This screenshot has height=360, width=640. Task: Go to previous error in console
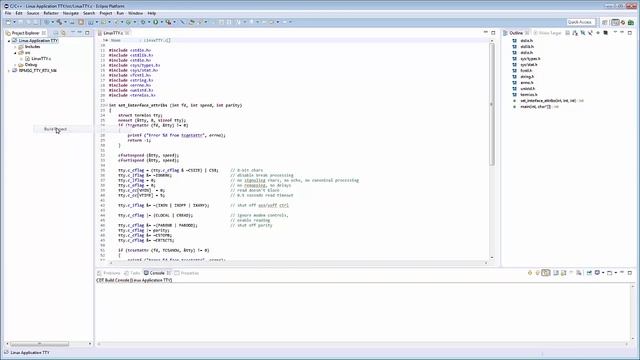(x=538, y=273)
